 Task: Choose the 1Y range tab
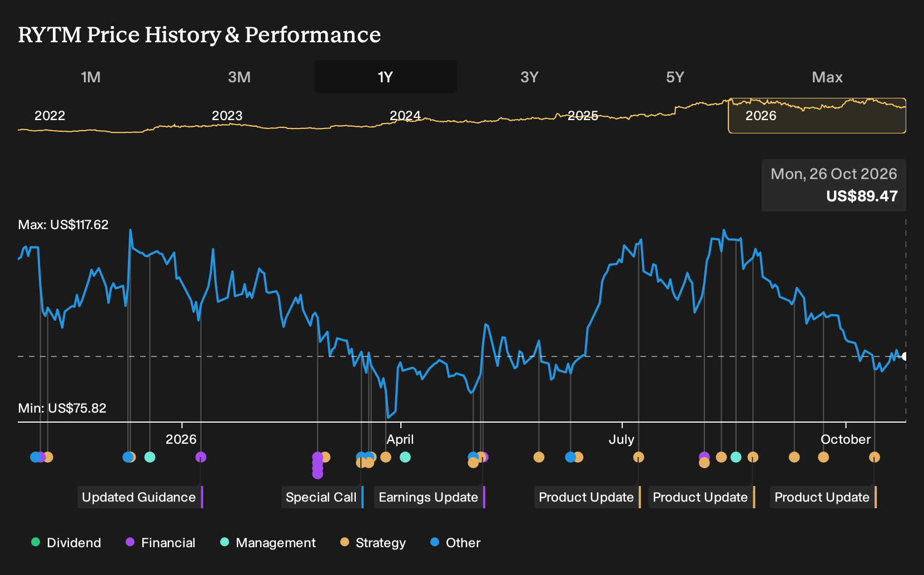tap(385, 77)
